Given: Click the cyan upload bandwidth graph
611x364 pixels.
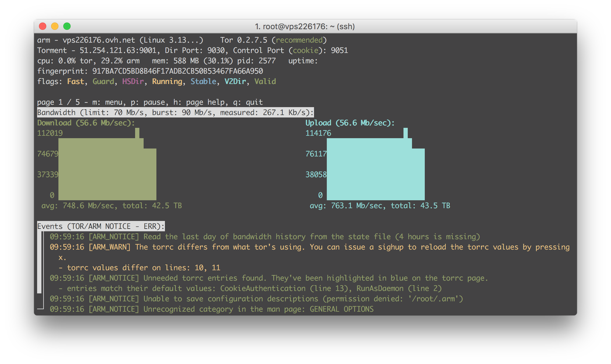Looking at the screenshot, I should coord(375,169).
